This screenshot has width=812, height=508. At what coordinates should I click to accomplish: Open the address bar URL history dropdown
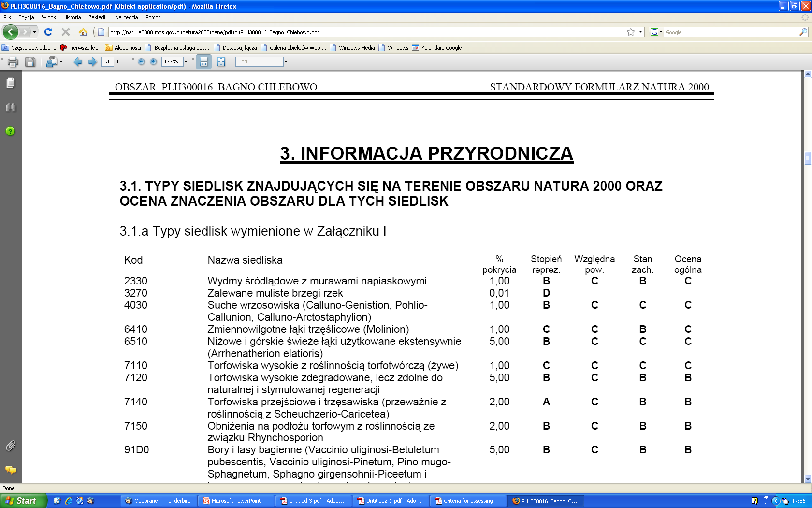tap(640, 32)
